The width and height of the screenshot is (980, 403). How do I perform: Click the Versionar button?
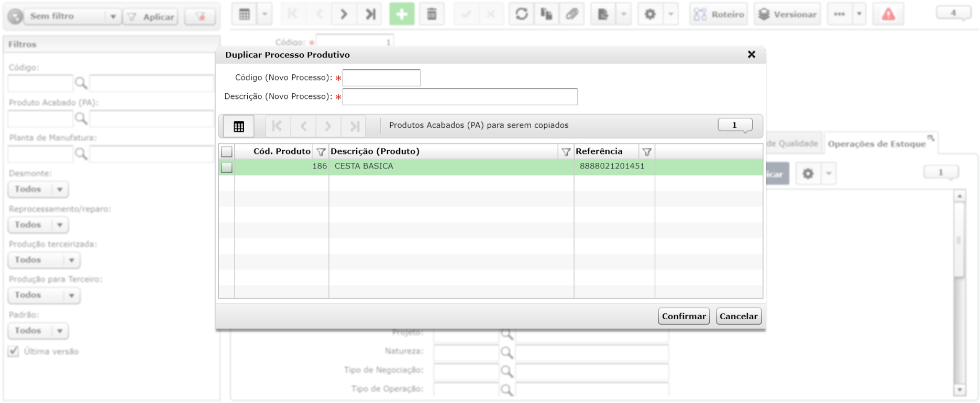coord(787,14)
